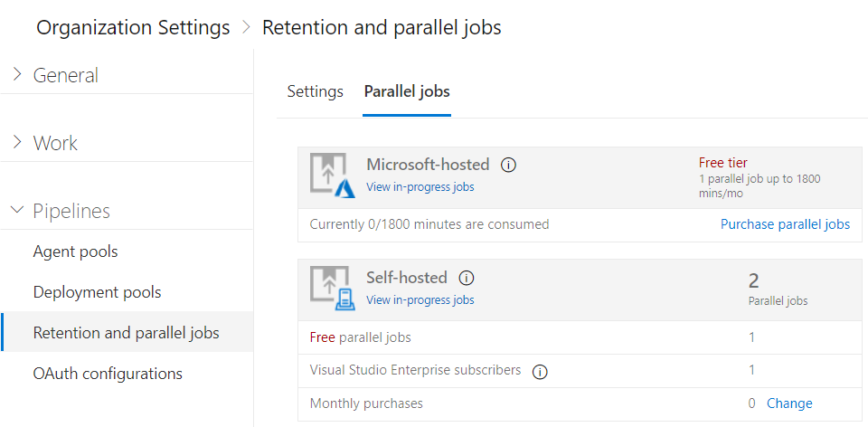Image resolution: width=868 pixels, height=427 pixels.
Task: Expand the Work section chevron
Action: (17, 143)
